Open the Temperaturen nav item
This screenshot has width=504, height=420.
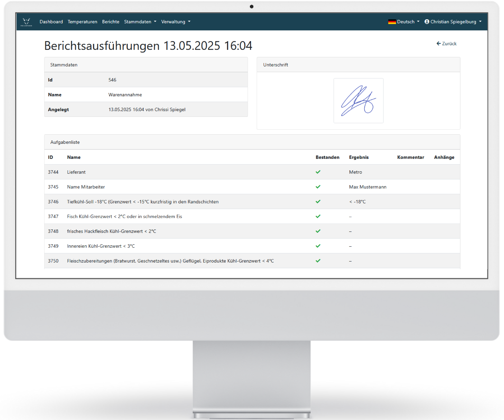pyautogui.click(x=82, y=22)
